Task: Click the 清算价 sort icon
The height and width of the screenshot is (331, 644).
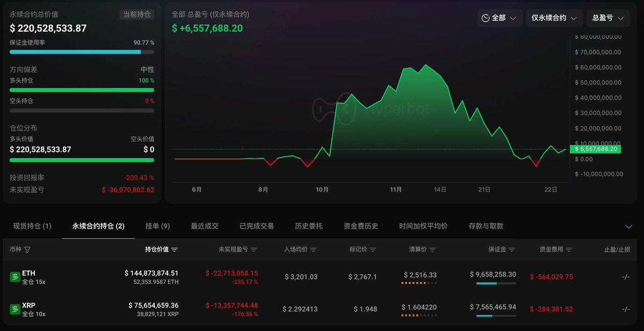Action: (x=432, y=250)
